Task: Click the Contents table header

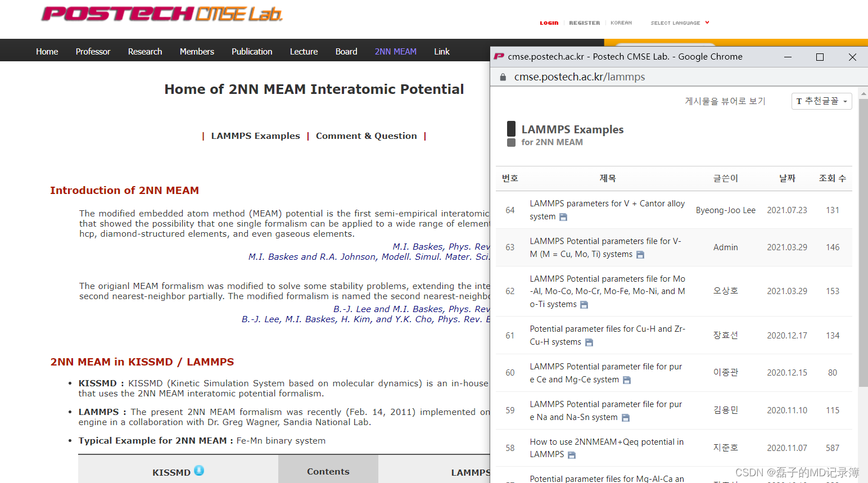Action: (x=328, y=472)
